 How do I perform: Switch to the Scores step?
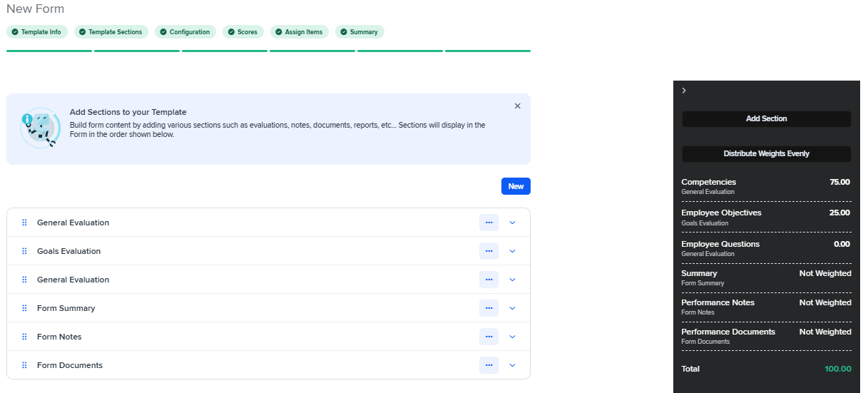[243, 32]
